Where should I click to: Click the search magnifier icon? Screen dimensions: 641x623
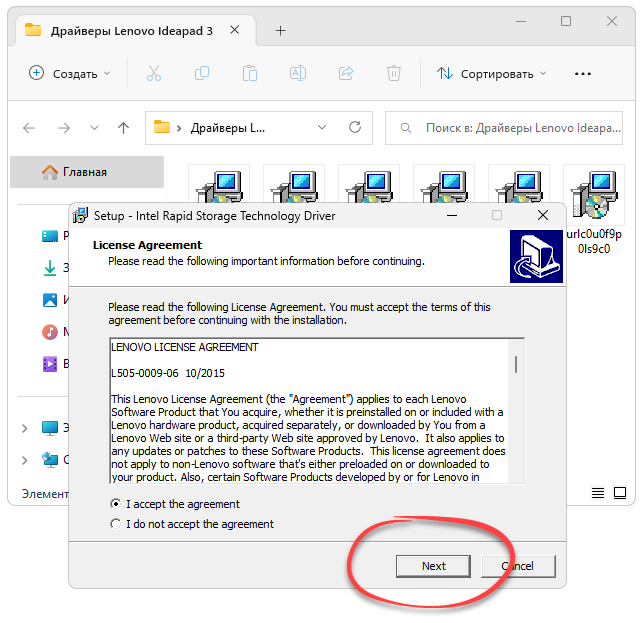tap(406, 128)
